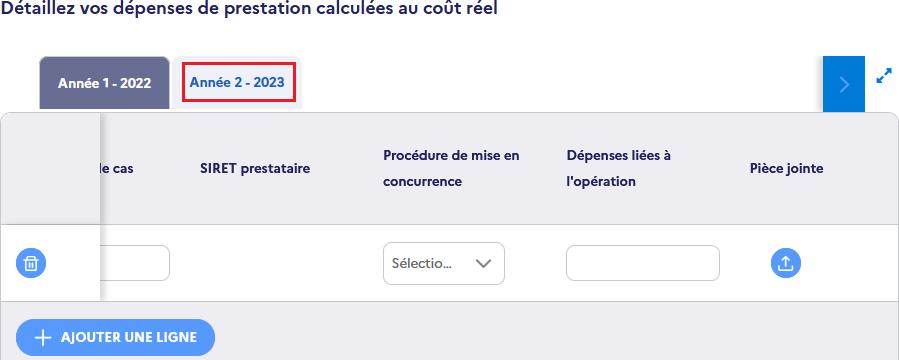Click the blank sticky header cell above the trash icon
This screenshot has height=360, width=899.
[x=50, y=169]
